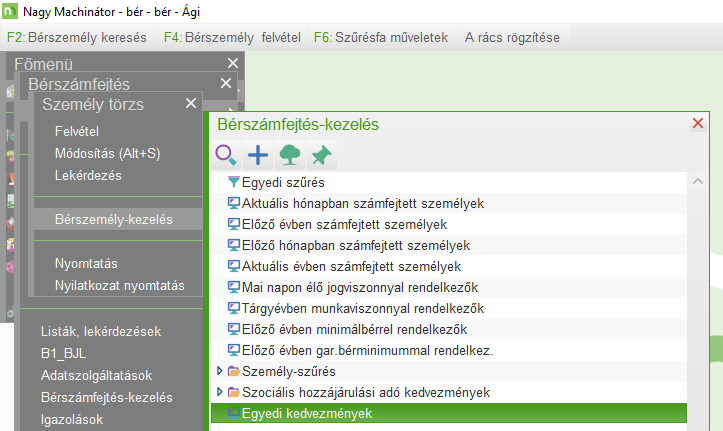Click A rács rögzítése in the menu bar
Image resolution: width=723 pixels, height=431 pixels.
[512, 37]
